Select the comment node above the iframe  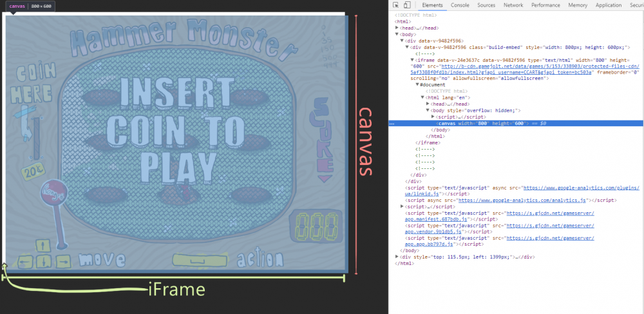(425, 54)
